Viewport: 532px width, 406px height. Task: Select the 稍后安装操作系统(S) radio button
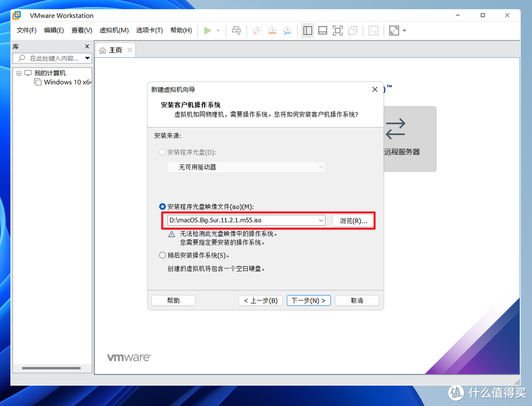pos(163,255)
